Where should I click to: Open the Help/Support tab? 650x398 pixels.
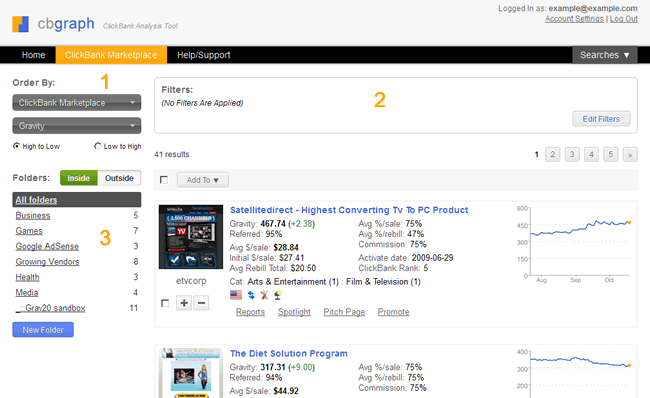pos(204,55)
